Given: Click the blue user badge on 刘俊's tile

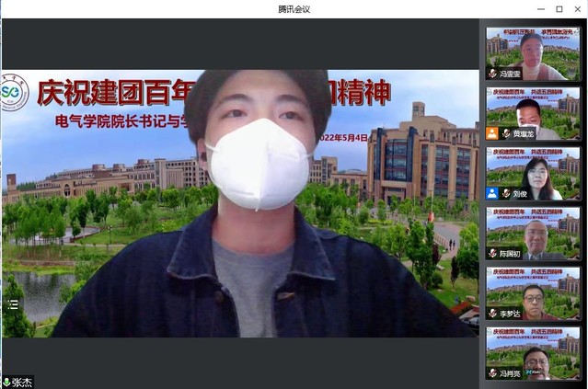Looking at the screenshot, I should pyautogui.click(x=491, y=193).
